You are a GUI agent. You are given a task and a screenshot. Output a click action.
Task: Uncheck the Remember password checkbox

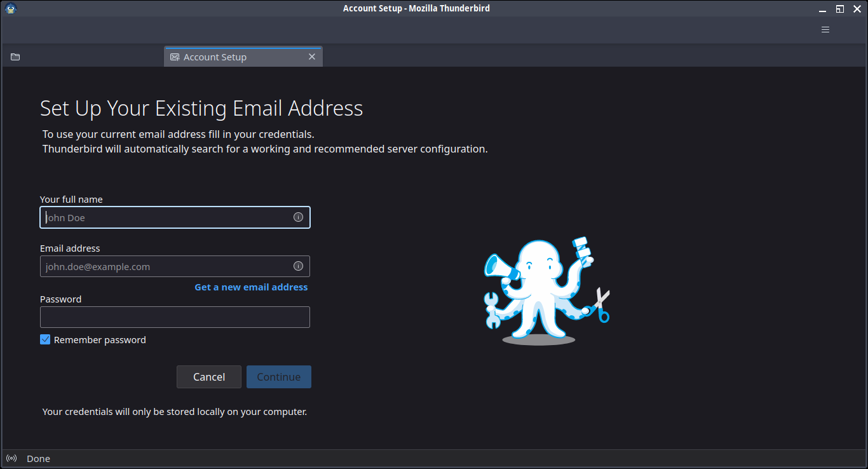[45, 339]
